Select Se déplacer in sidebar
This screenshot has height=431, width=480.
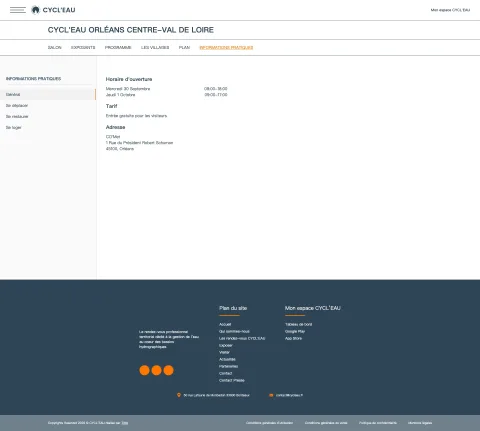tap(17, 105)
